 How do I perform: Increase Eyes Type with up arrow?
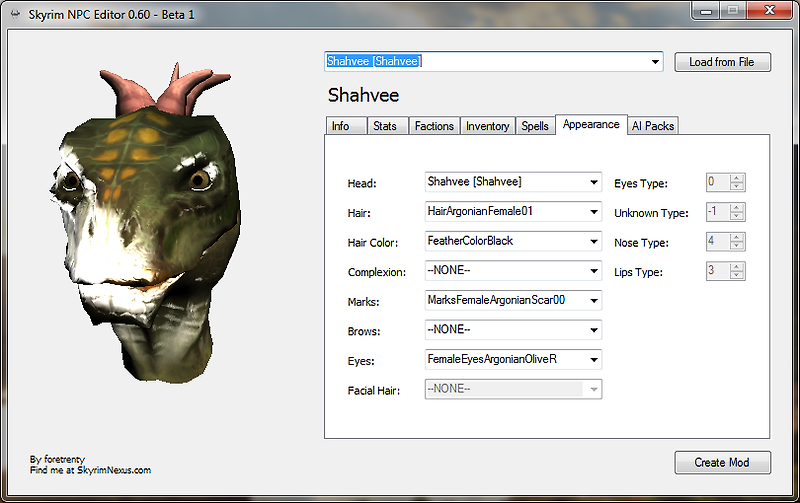(737, 178)
